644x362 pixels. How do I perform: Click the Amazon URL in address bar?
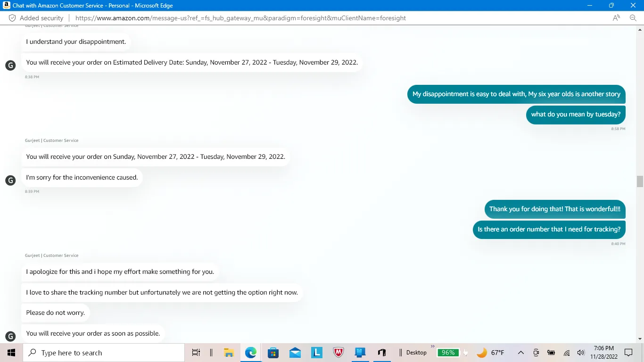[240, 18]
